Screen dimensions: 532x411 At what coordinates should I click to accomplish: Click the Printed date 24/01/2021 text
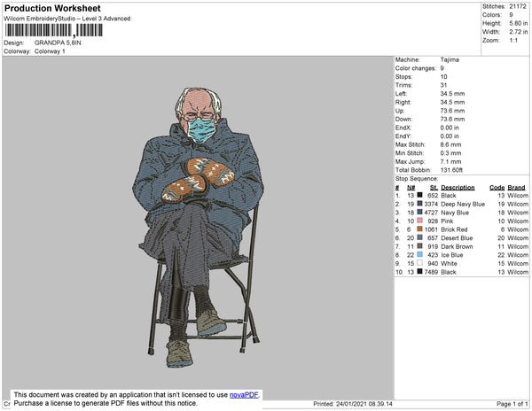(x=353, y=404)
